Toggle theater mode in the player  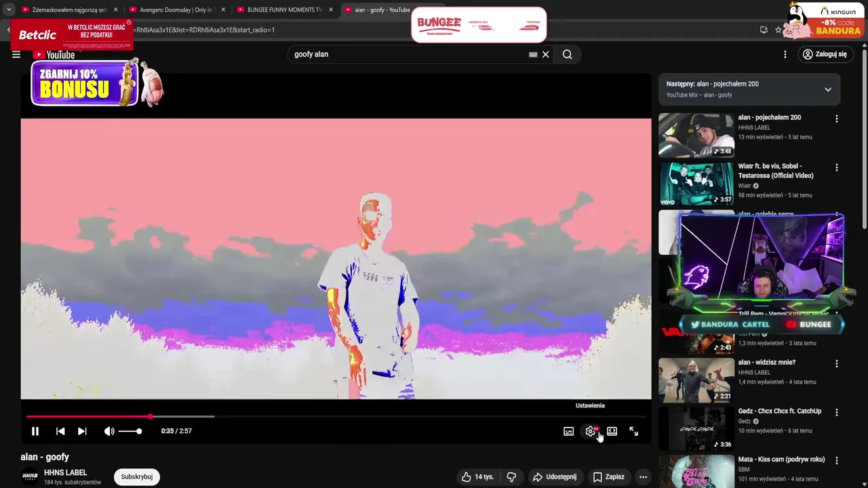612,431
